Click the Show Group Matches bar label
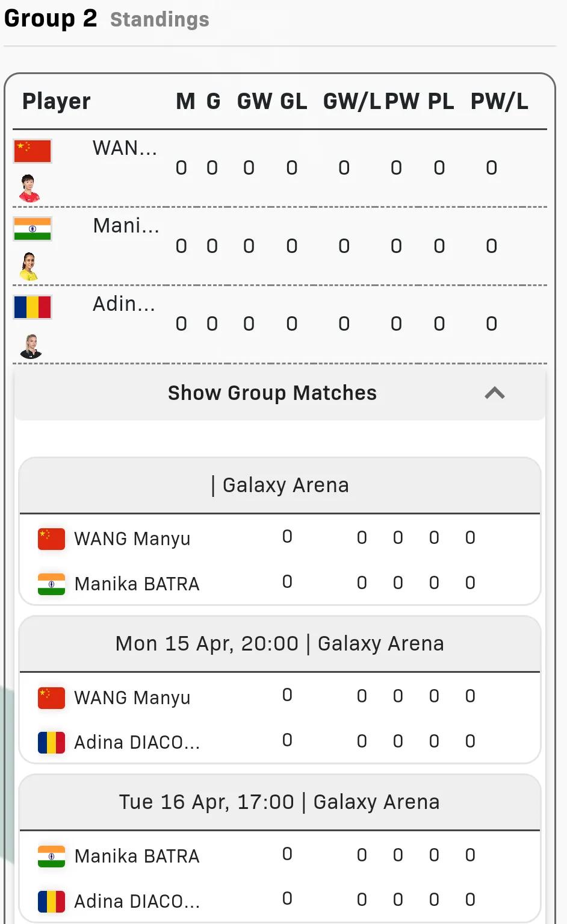This screenshot has height=924, width=567. click(272, 393)
